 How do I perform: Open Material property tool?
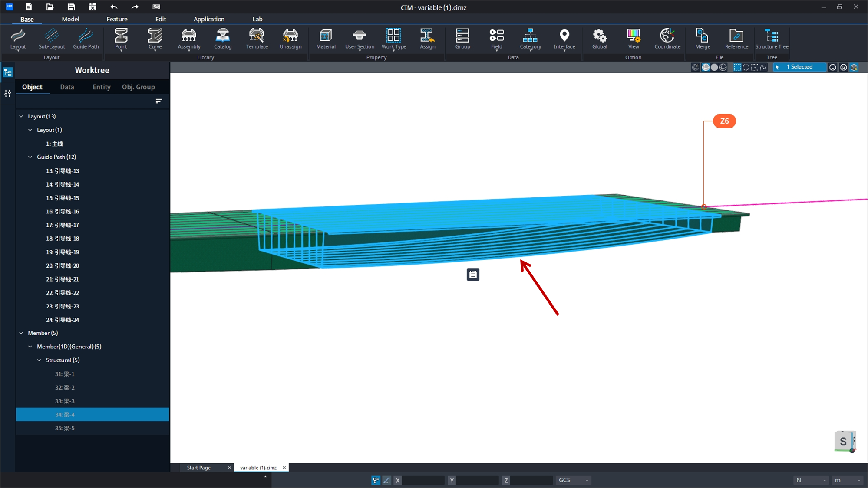(x=326, y=39)
